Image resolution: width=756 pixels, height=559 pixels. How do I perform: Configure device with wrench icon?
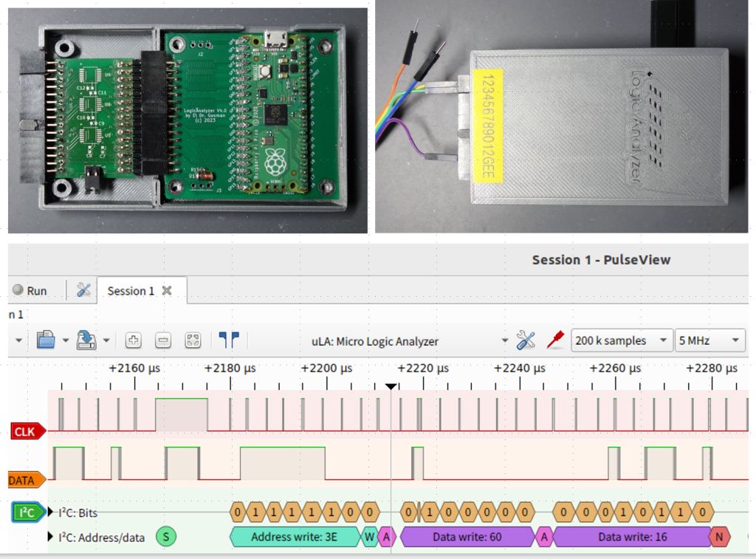(526, 340)
